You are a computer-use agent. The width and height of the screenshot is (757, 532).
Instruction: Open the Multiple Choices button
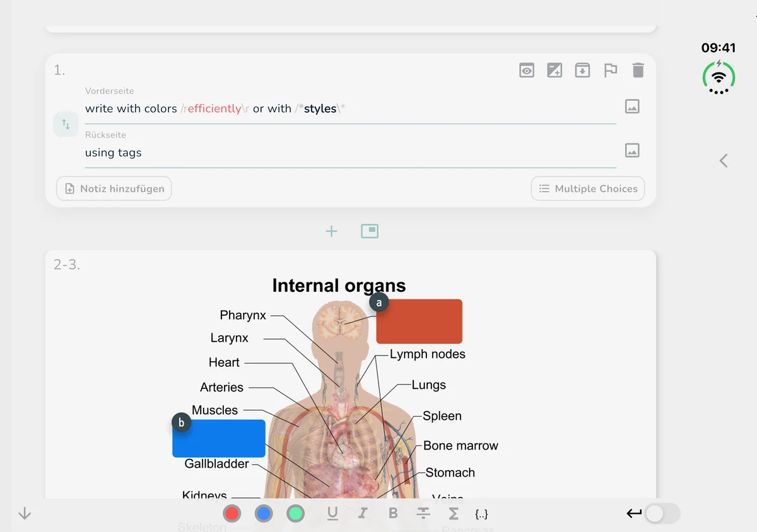(x=588, y=188)
